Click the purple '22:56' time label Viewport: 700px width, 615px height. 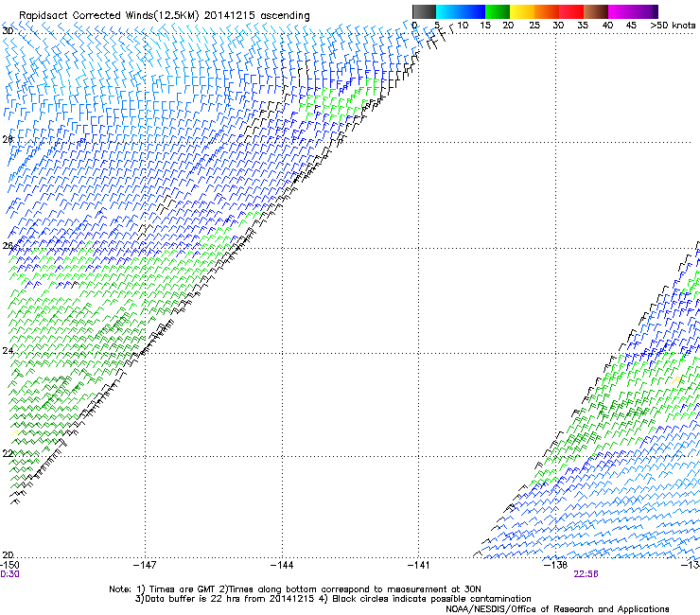click(586, 574)
